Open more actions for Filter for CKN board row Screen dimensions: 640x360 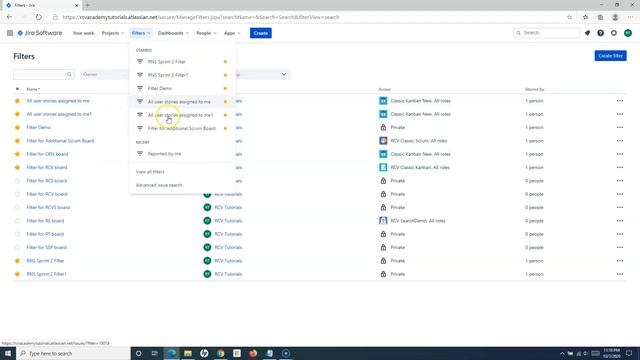point(620,154)
